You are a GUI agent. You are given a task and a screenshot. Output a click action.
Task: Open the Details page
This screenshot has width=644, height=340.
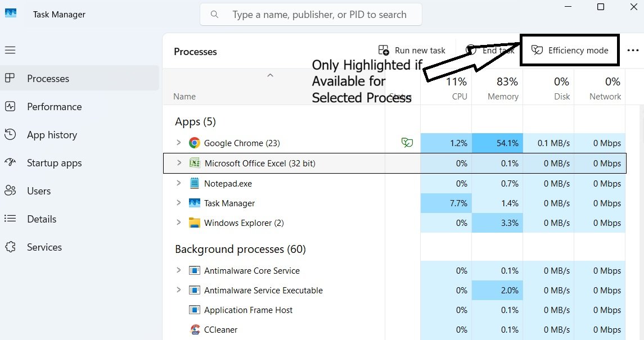(x=80, y=219)
